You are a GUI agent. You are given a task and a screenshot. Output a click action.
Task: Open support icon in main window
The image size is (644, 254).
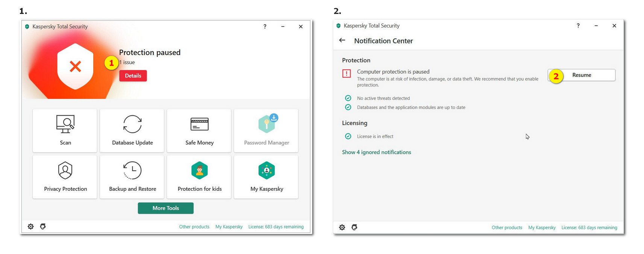[43, 226]
